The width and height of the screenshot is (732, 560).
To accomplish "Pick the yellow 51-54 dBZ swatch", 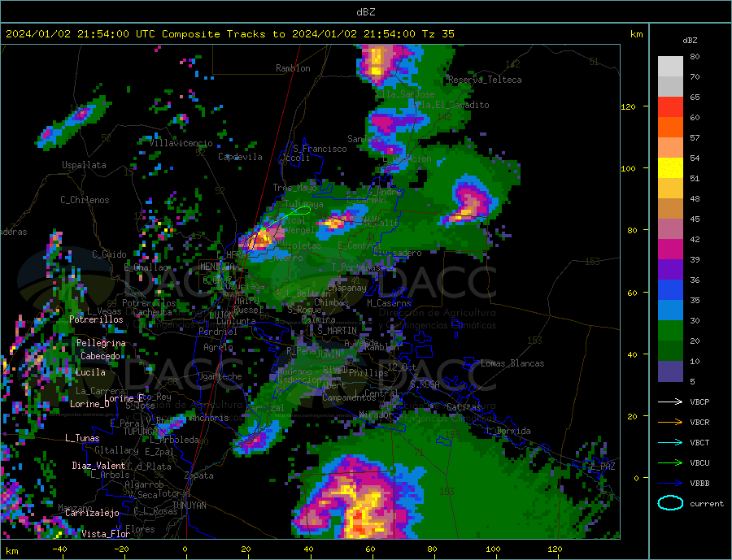I will (x=670, y=168).
